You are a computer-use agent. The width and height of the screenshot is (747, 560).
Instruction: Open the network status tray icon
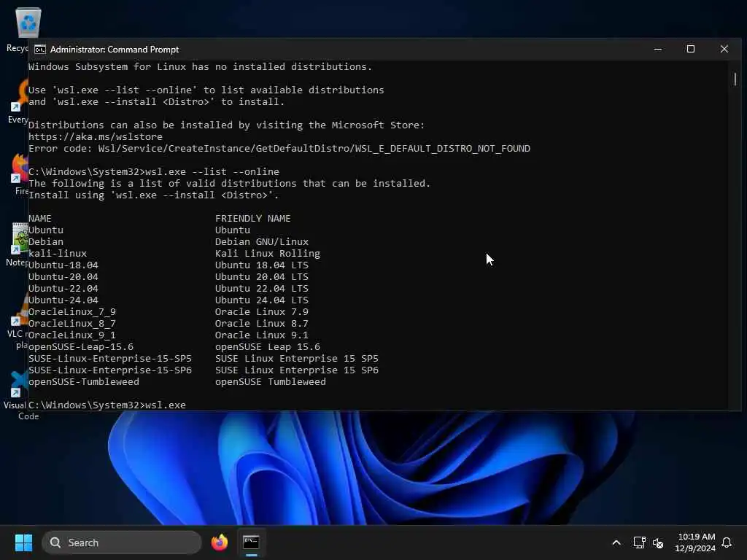[x=639, y=542]
